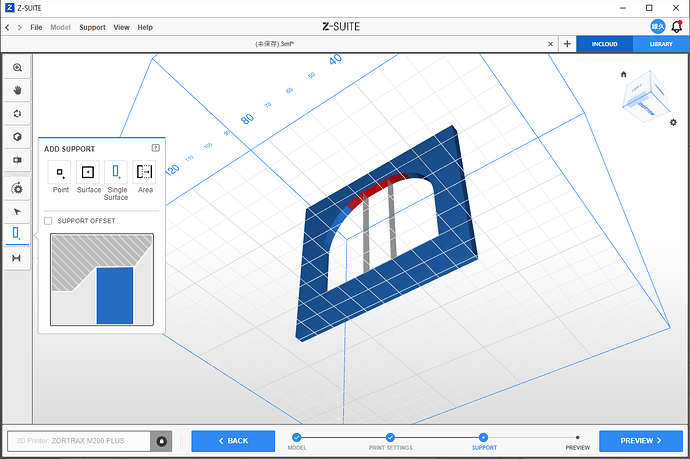The height and width of the screenshot is (459, 690).
Task: Open the view cube perspective tool
Action: (x=17, y=137)
